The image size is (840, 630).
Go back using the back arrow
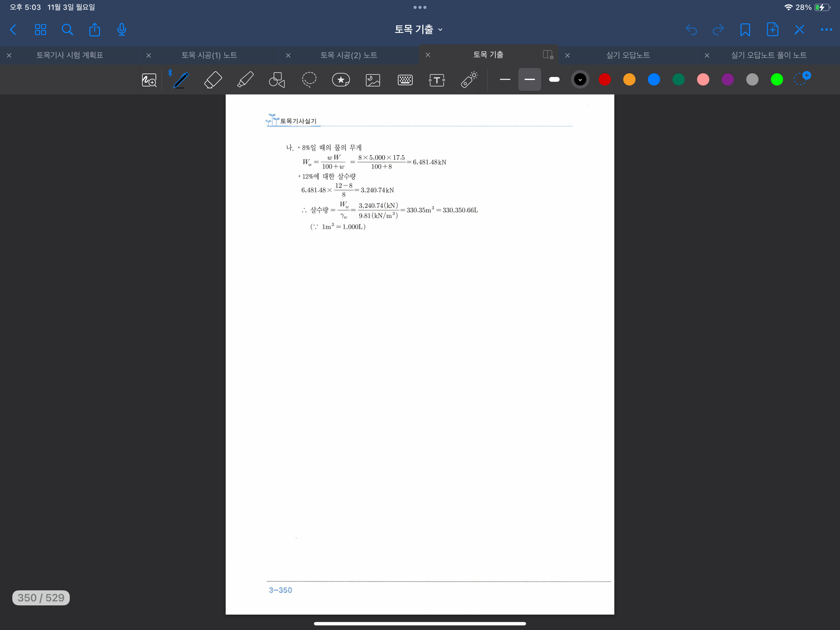(13, 30)
